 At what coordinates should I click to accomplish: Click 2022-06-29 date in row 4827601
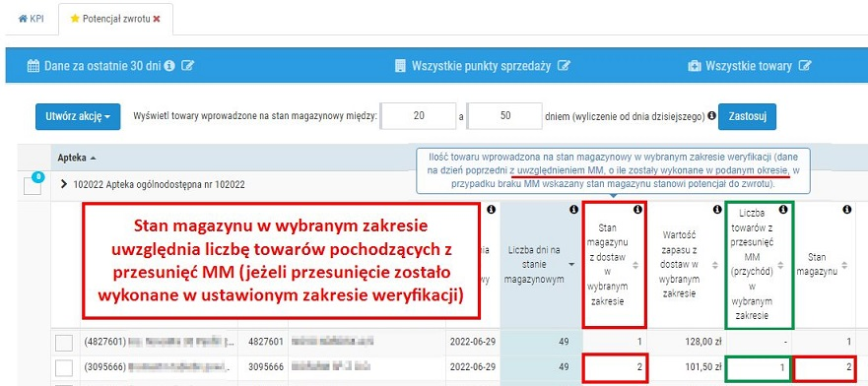[473, 343]
